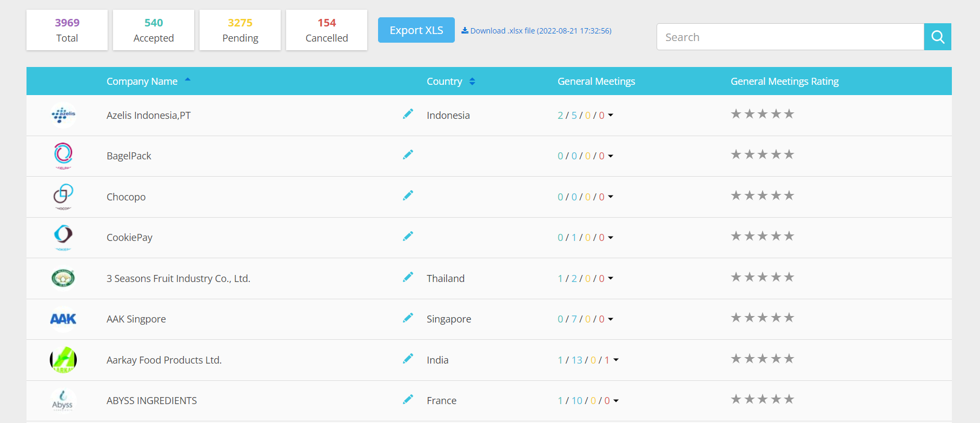
Task: Click the CookiePay logo image
Action: click(63, 237)
